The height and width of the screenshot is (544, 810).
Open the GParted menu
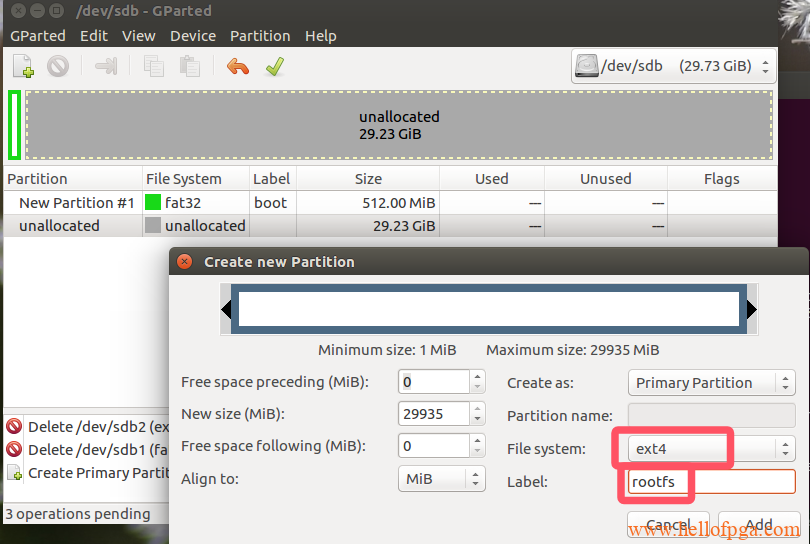pyautogui.click(x=38, y=36)
